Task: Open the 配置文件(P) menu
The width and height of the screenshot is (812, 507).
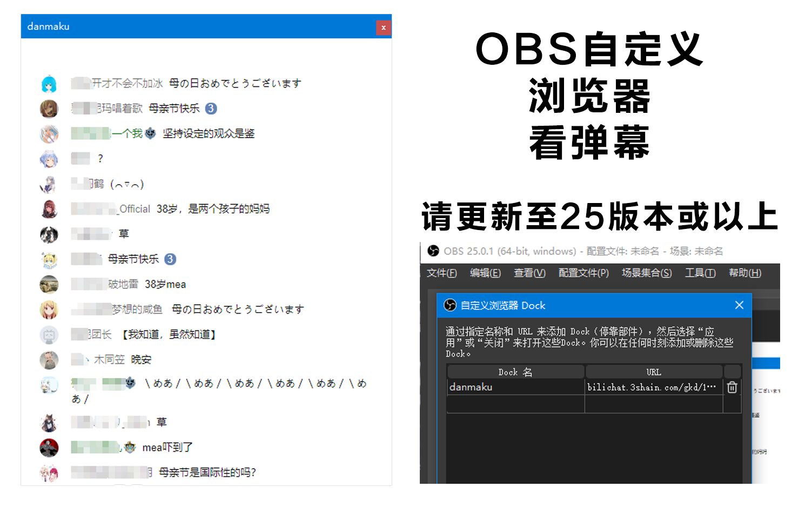Action: 583,273
